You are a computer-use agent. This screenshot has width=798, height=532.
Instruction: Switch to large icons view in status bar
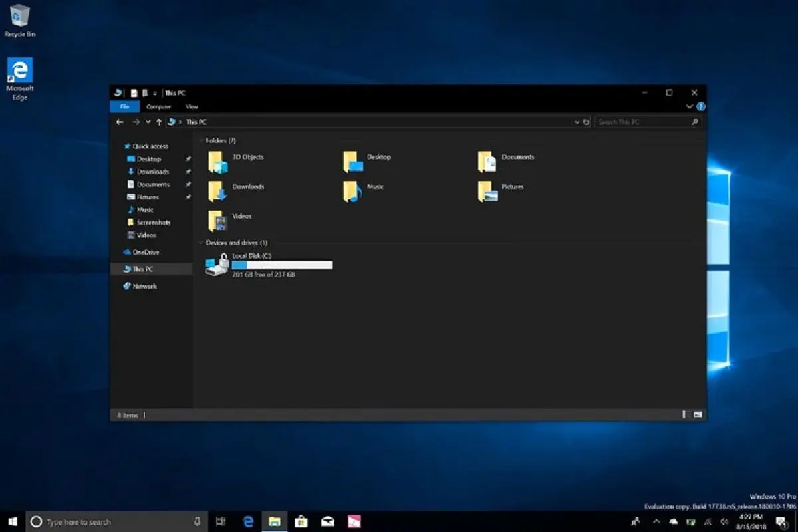(698, 415)
